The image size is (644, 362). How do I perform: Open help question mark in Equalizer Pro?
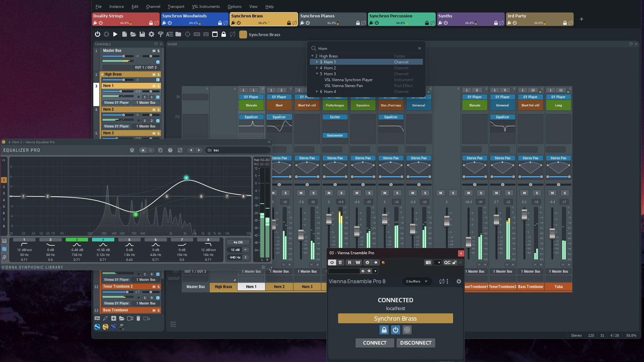pos(170,150)
